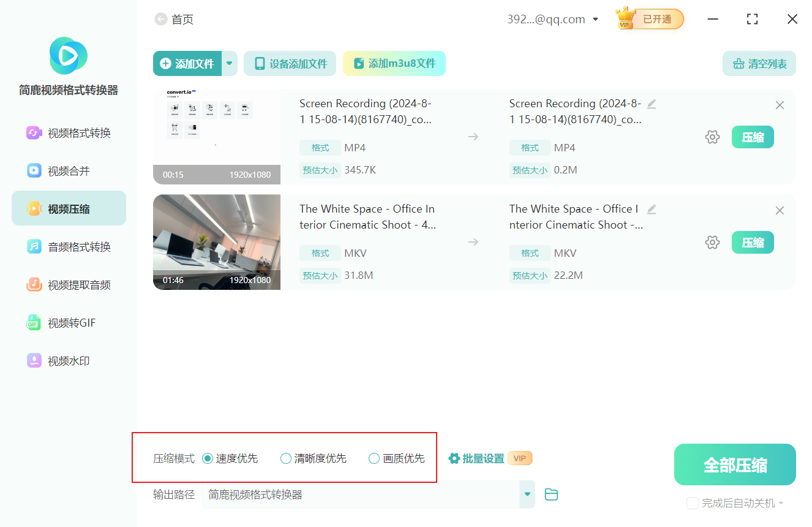Enable 完成后自动关机 option

tap(693, 503)
